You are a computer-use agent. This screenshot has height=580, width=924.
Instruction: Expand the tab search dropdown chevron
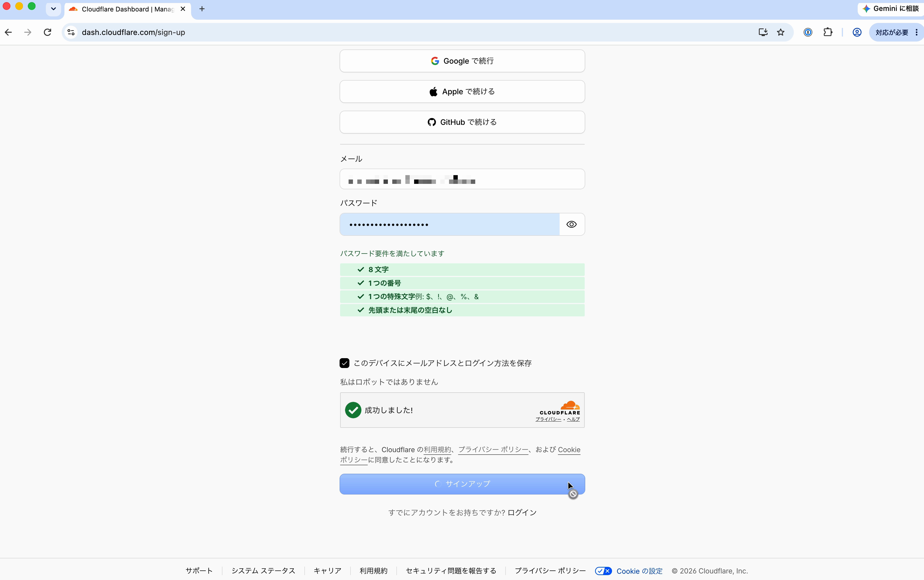click(53, 9)
